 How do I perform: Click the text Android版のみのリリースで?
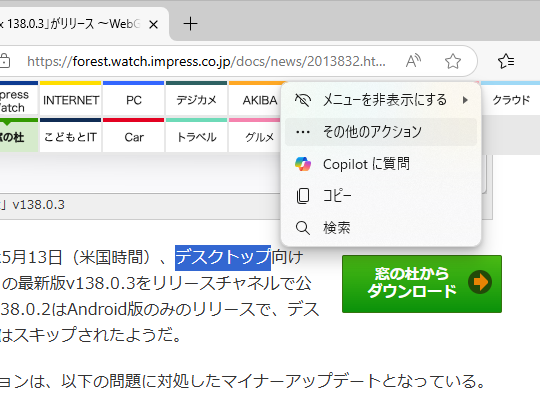click(169, 309)
